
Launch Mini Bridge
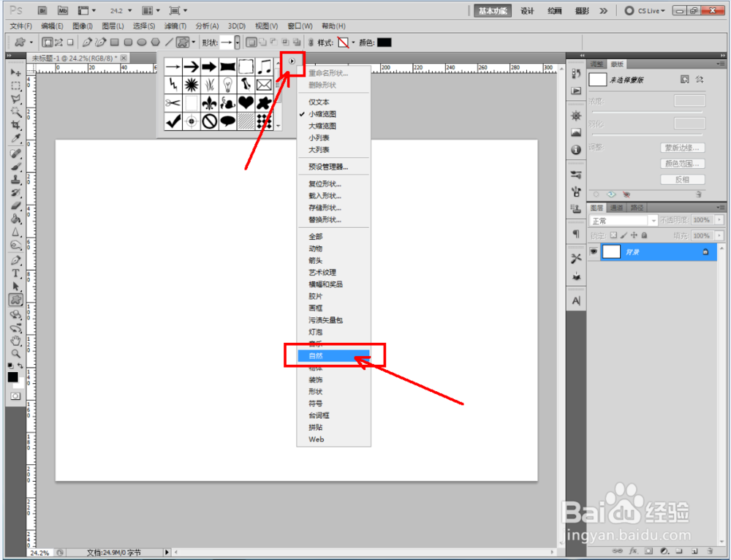coord(63,10)
